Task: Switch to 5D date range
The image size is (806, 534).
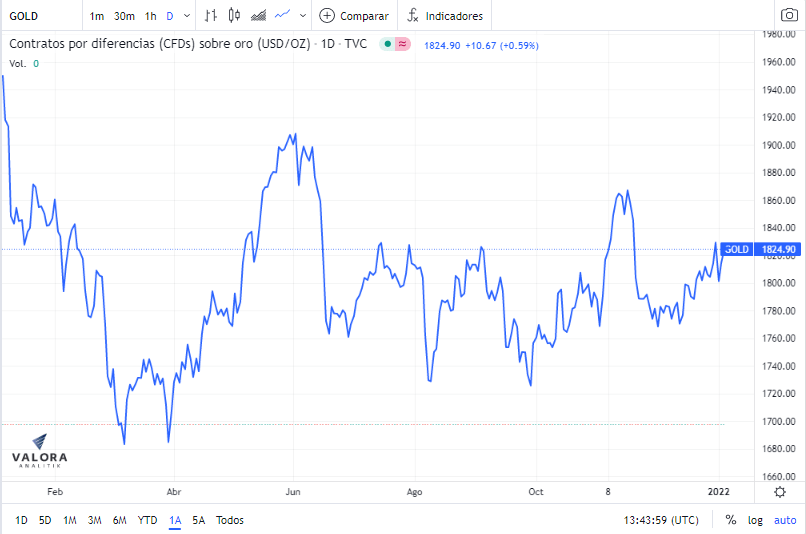Action: pos(45,520)
